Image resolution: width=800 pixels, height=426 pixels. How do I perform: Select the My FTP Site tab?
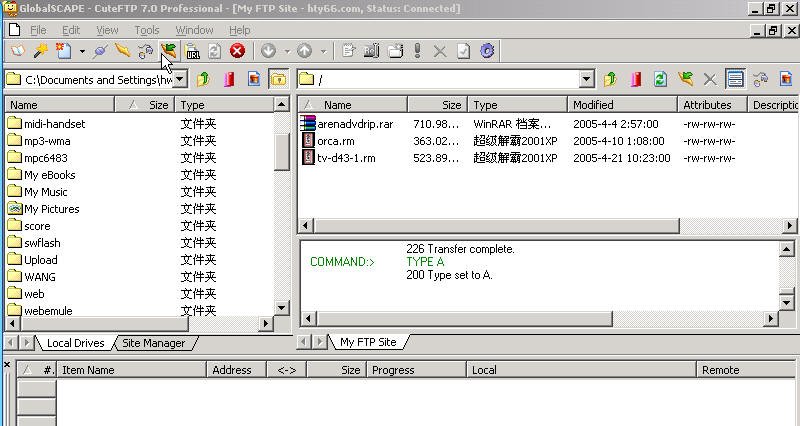coord(368,342)
